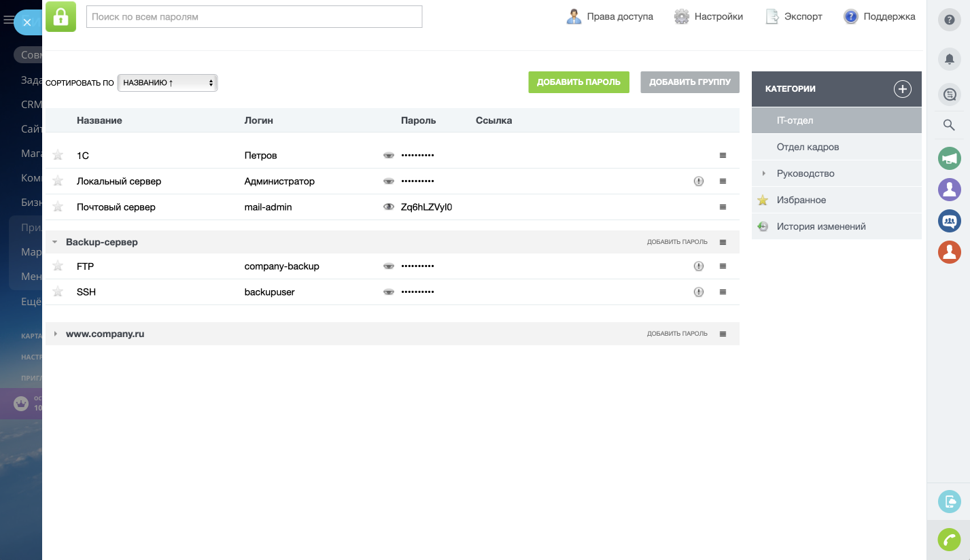Viewport: 970px width, 560px height.
Task: Open История изменений in sidebar
Action: pos(820,226)
